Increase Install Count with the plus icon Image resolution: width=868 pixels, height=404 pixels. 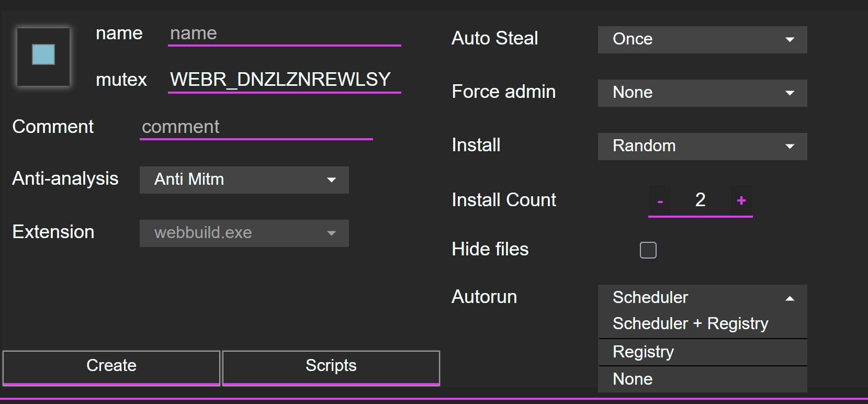741,200
